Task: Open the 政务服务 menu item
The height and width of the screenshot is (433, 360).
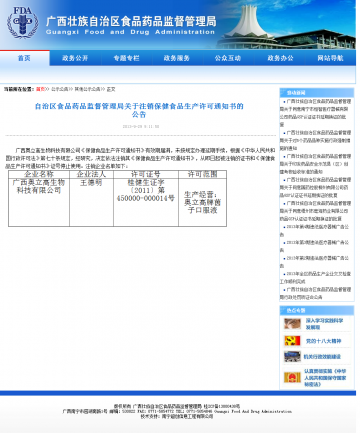Action: [x=177, y=58]
